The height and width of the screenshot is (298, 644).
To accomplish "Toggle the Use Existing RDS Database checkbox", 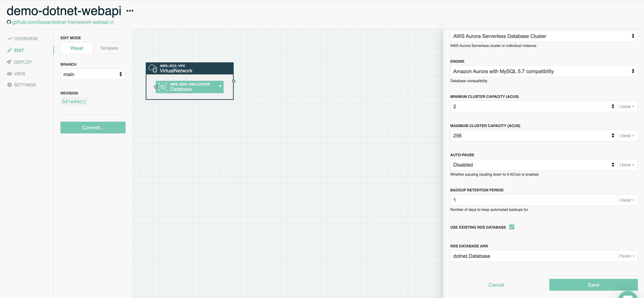I will [512, 227].
